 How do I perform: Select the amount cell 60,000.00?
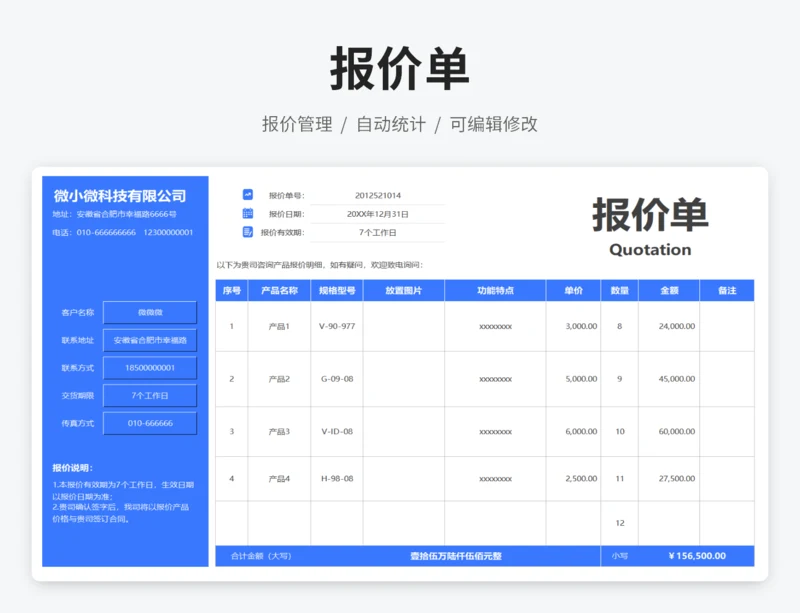pos(669,431)
